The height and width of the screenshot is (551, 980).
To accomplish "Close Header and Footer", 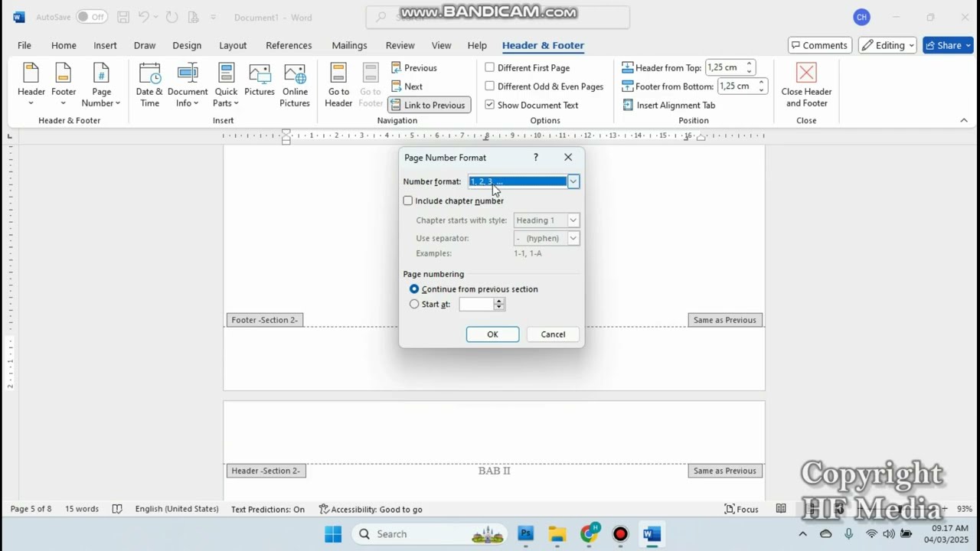I will [806, 84].
